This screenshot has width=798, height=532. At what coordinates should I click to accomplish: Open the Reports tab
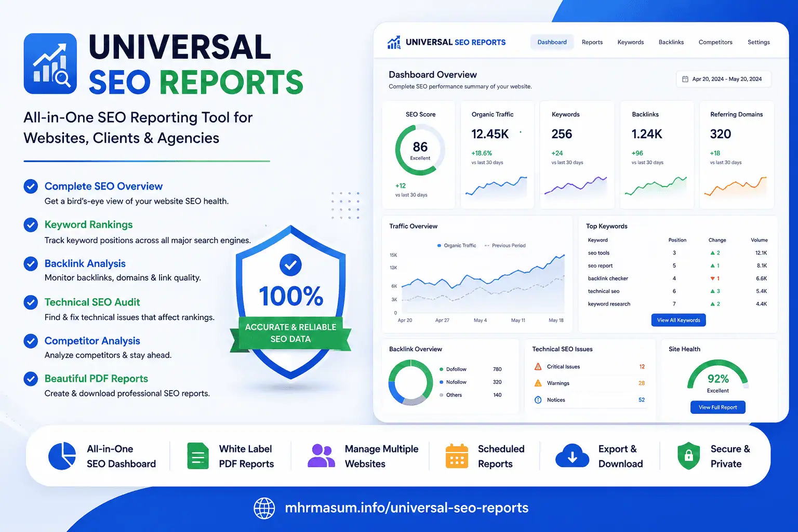(592, 42)
